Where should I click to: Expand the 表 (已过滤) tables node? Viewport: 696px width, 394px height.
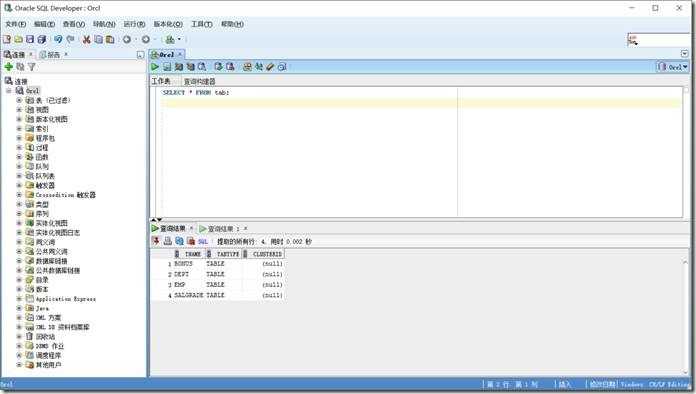pos(19,100)
